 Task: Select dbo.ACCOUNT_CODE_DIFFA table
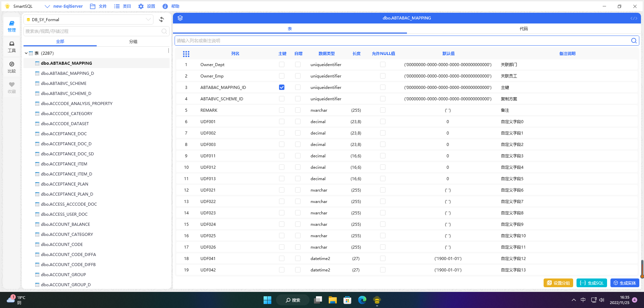[68, 255]
